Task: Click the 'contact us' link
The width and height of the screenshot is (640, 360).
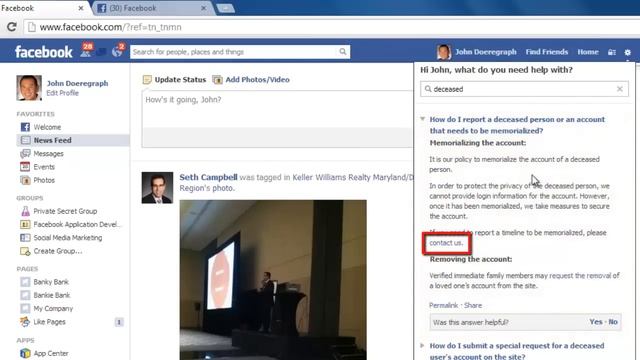Action: [446, 243]
